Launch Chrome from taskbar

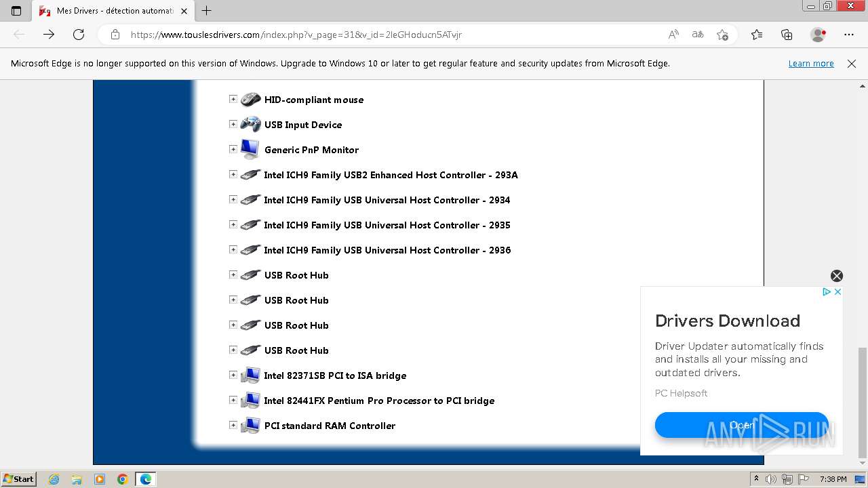coord(122,479)
